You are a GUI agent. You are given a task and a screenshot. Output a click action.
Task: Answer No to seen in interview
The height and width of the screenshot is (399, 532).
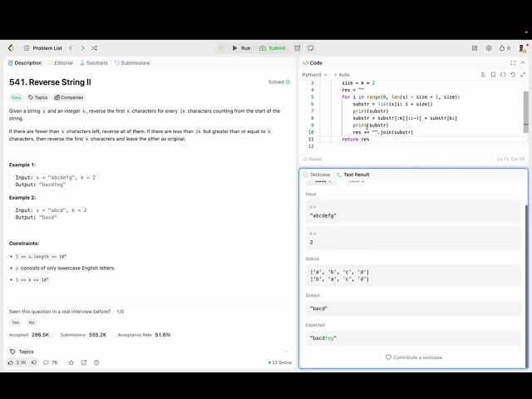[x=32, y=323]
